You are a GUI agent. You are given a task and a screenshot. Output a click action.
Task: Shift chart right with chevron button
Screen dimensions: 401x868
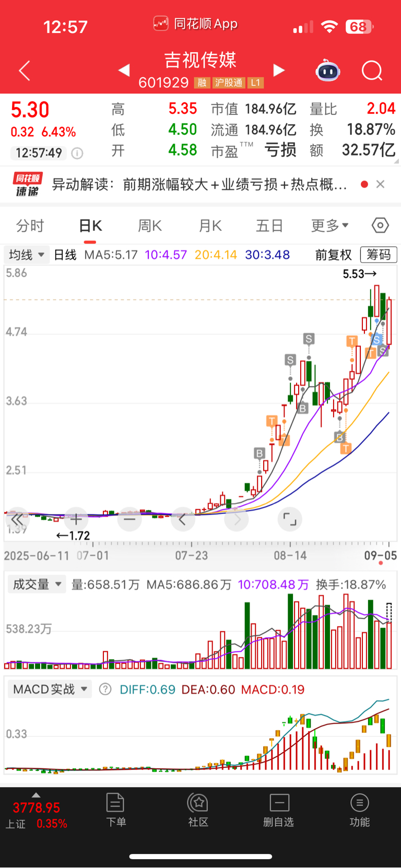point(237,519)
